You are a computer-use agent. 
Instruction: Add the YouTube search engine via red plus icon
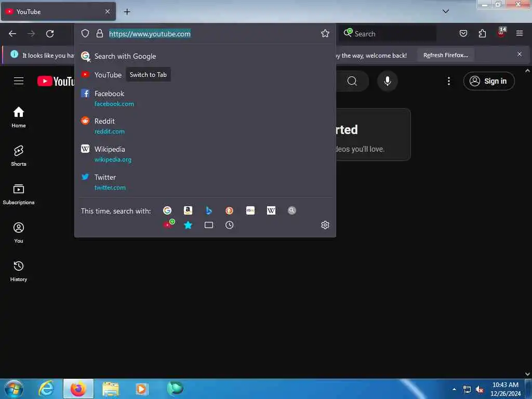click(169, 224)
